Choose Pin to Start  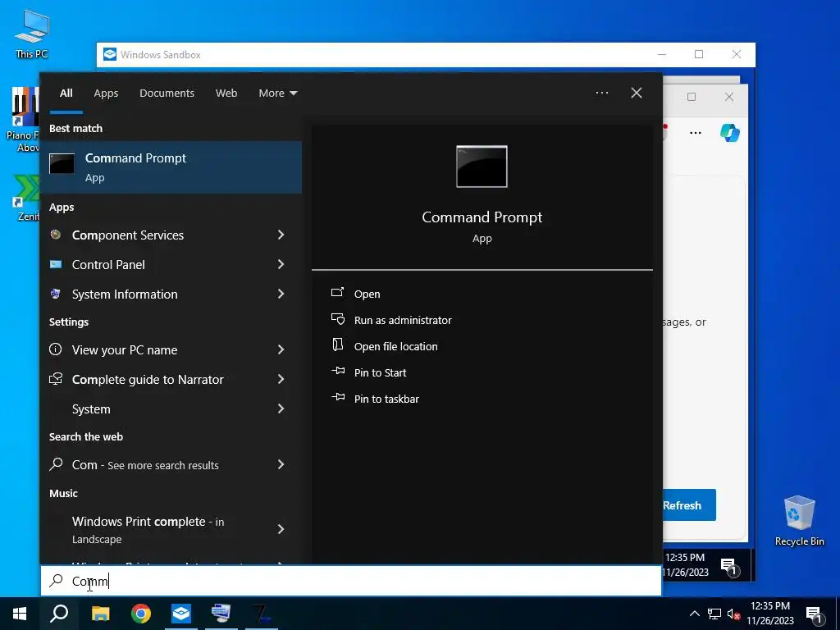click(x=380, y=372)
